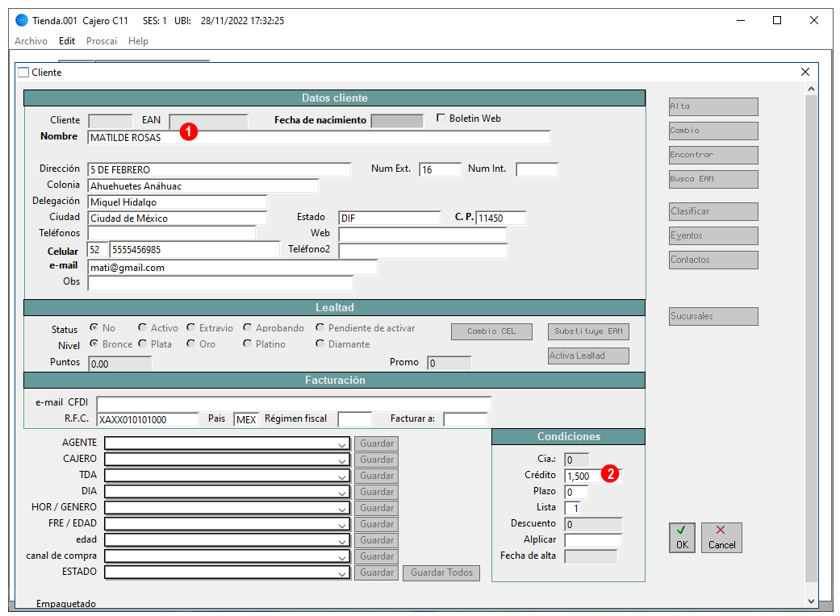The width and height of the screenshot is (840, 616).
Task: Click the Crédito input field
Action: 592,476
